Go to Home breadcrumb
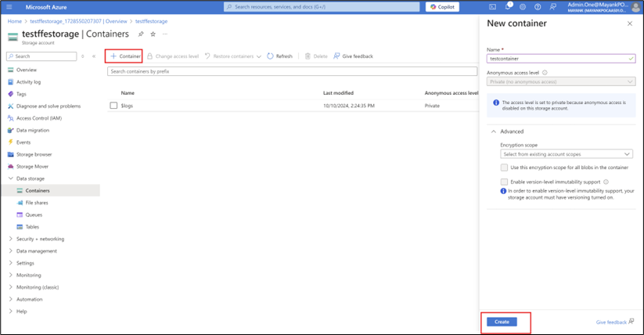 tap(15, 21)
